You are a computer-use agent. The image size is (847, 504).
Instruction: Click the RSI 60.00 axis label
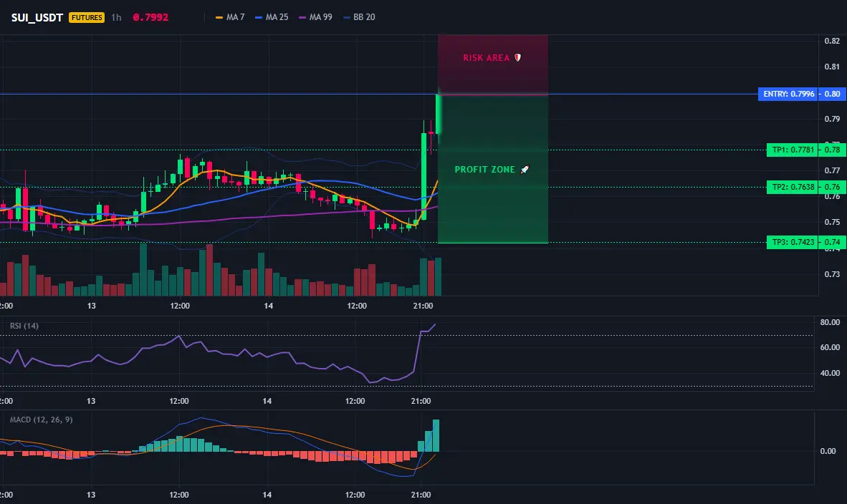pyautogui.click(x=831, y=347)
